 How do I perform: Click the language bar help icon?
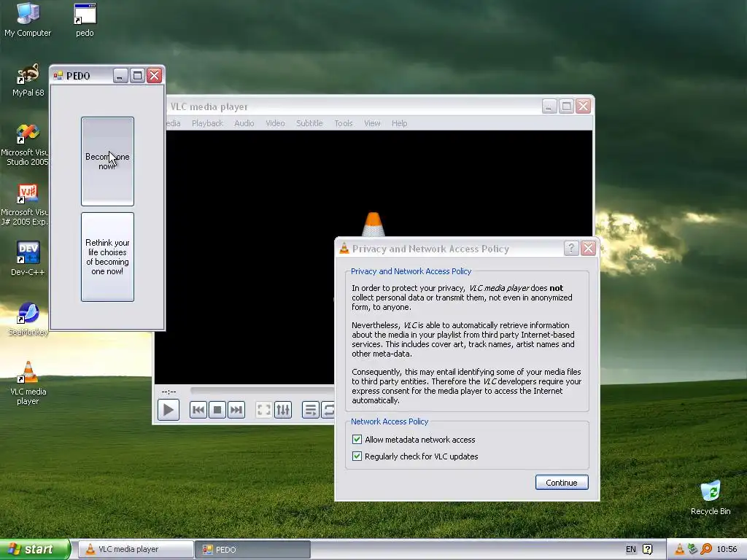tap(648, 549)
